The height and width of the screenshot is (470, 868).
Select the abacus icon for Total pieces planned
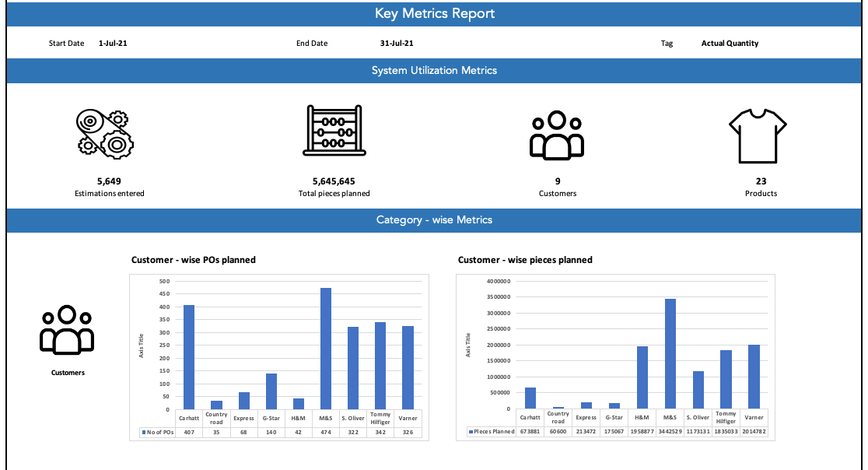(x=334, y=131)
